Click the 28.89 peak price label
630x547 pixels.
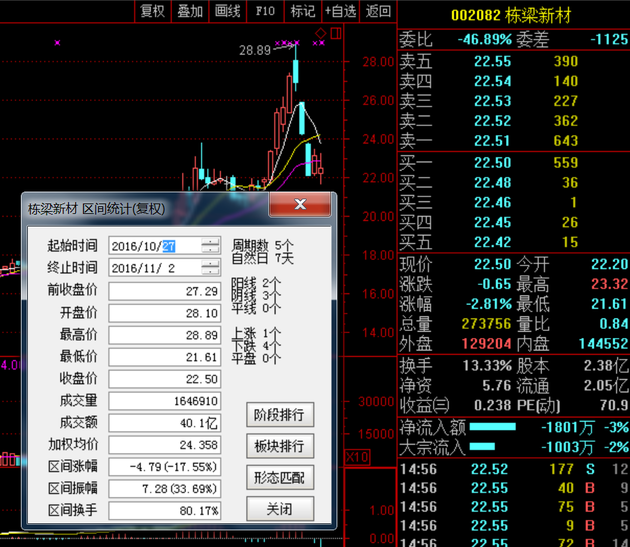[255, 50]
